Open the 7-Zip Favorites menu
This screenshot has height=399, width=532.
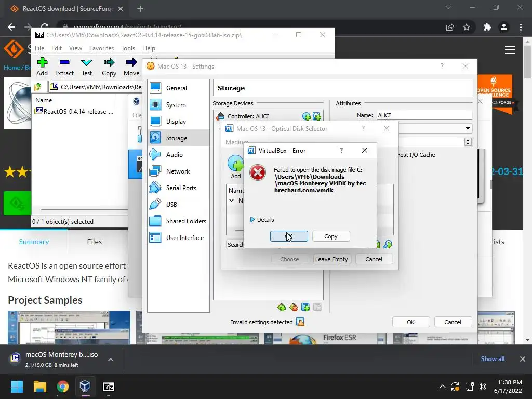101,48
